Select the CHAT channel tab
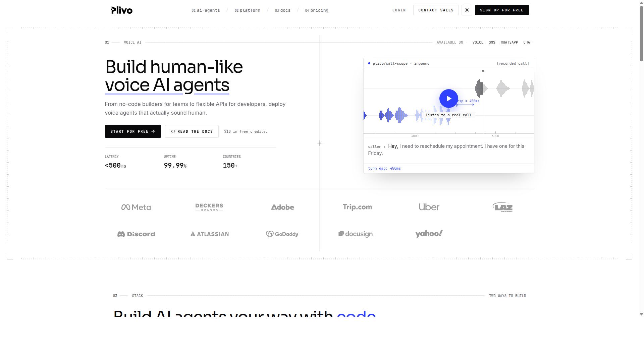 coord(528,42)
